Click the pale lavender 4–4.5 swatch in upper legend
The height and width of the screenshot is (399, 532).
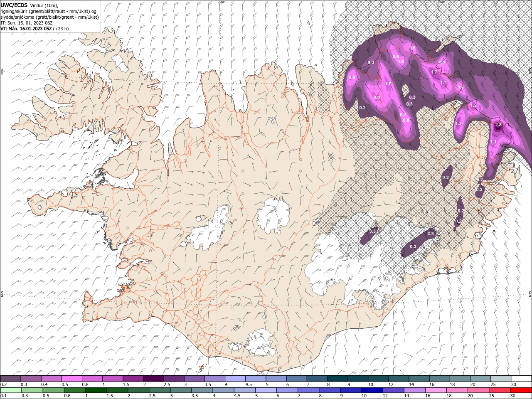[235, 379]
